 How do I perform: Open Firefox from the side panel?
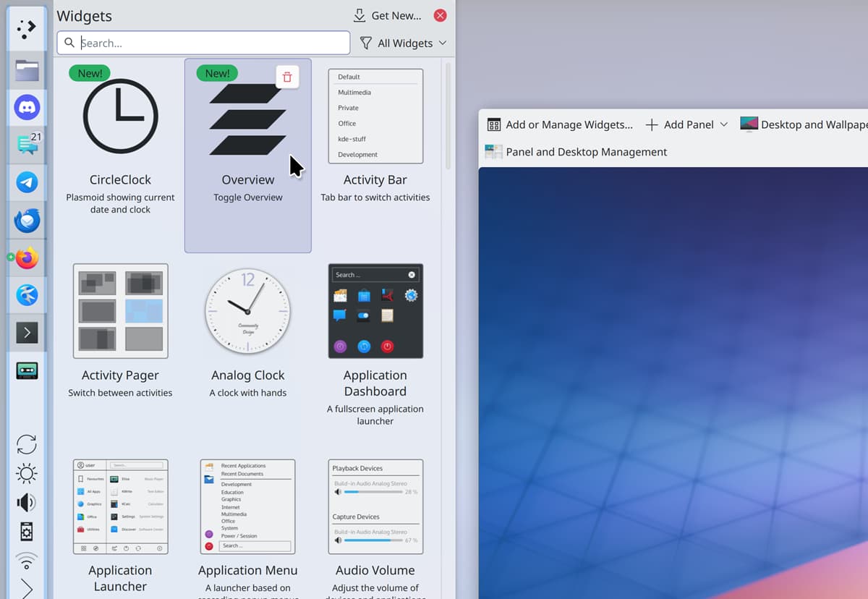tap(27, 258)
